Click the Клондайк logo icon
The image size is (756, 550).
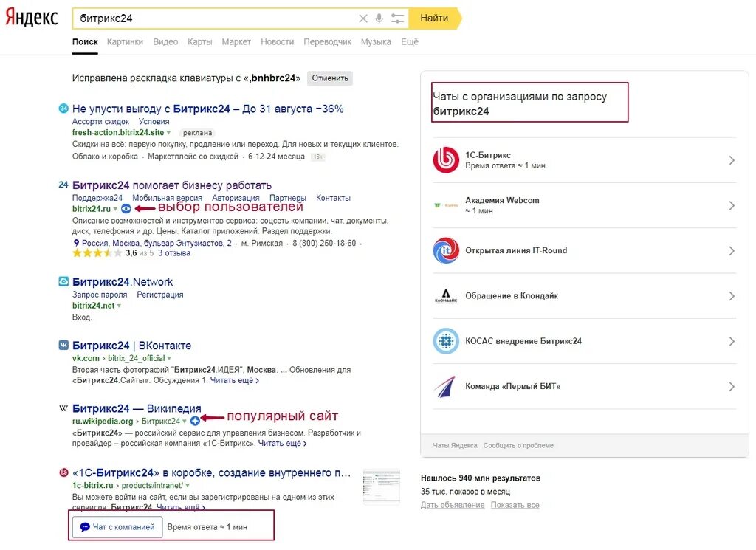446,296
